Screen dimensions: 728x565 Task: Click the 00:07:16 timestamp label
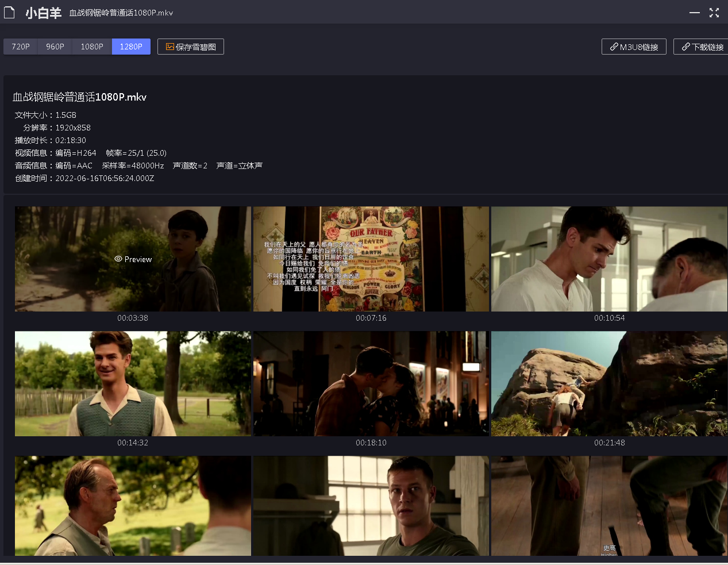click(x=371, y=318)
